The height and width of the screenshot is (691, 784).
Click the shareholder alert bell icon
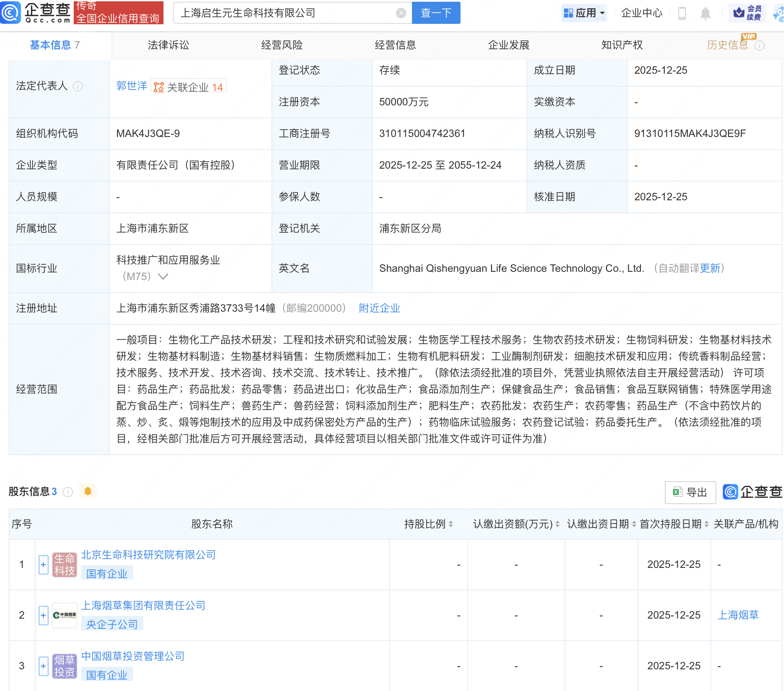[x=88, y=491]
